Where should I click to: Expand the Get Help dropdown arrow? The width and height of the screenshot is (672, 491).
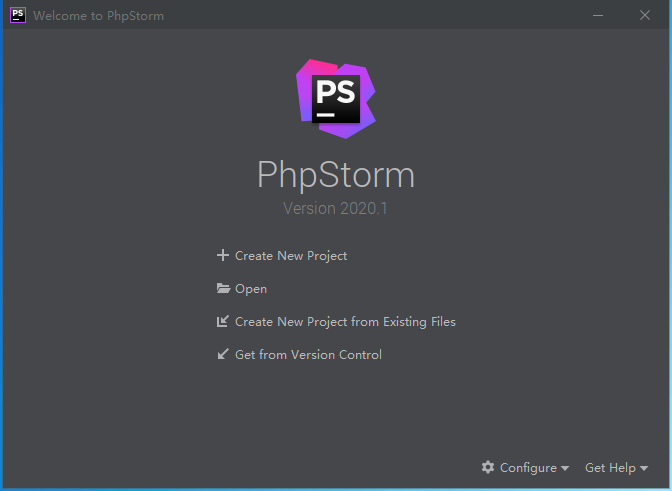(x=644, y=469)
